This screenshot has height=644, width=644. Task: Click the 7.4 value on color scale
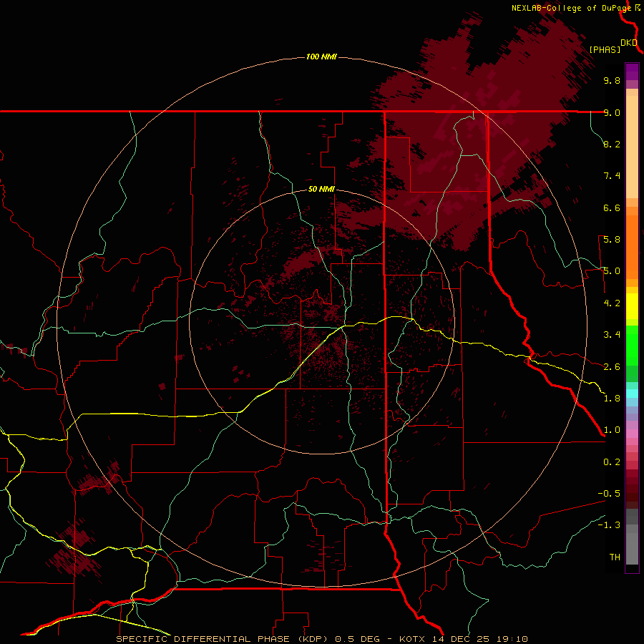(x=612, y=176)
